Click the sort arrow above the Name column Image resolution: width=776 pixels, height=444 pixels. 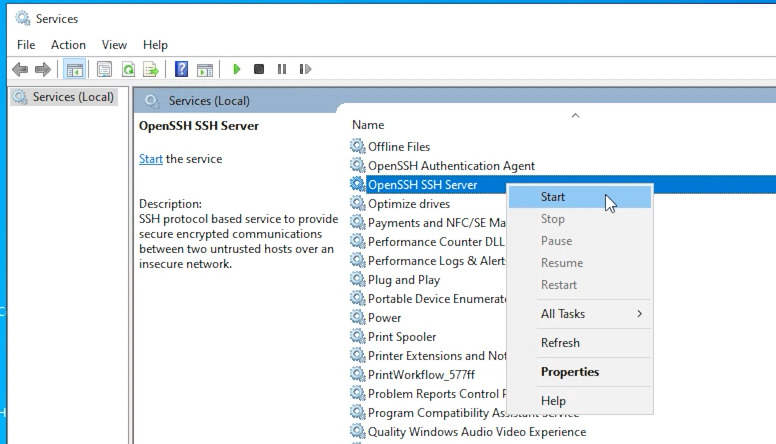point(575,115)
